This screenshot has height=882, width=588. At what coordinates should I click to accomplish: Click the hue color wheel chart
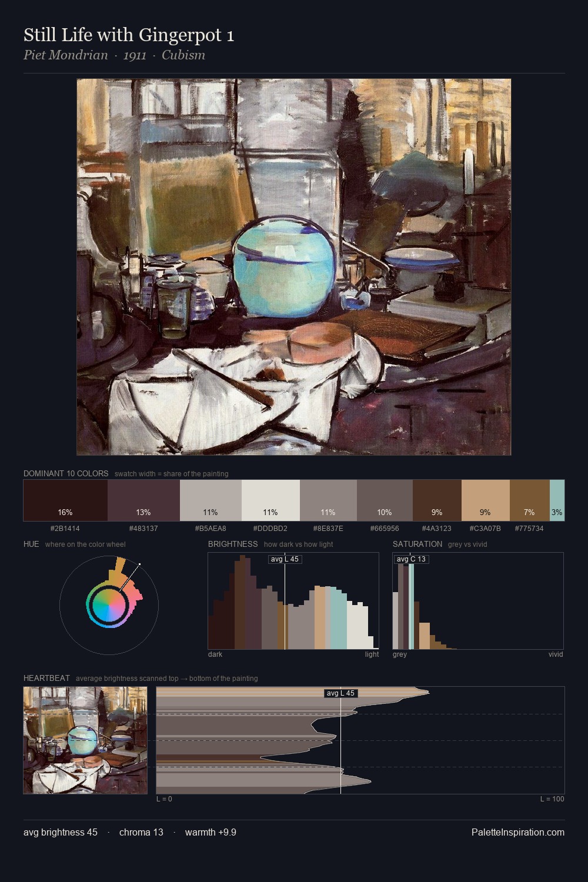click(109, 604)
